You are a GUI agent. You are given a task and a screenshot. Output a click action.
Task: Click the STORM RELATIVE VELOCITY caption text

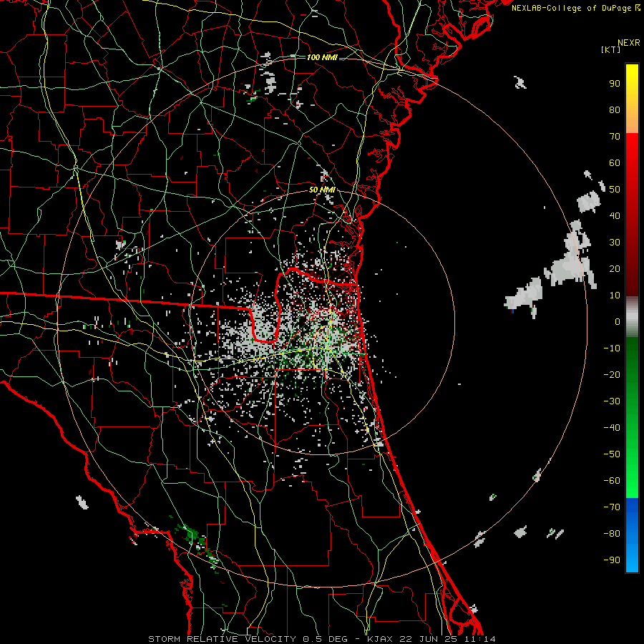[x=222, y=639]
